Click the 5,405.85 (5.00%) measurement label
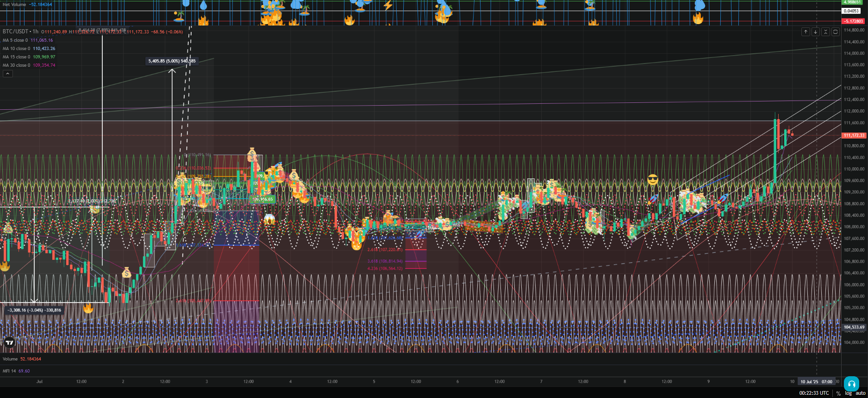The image size is (868, 398). 172,61
